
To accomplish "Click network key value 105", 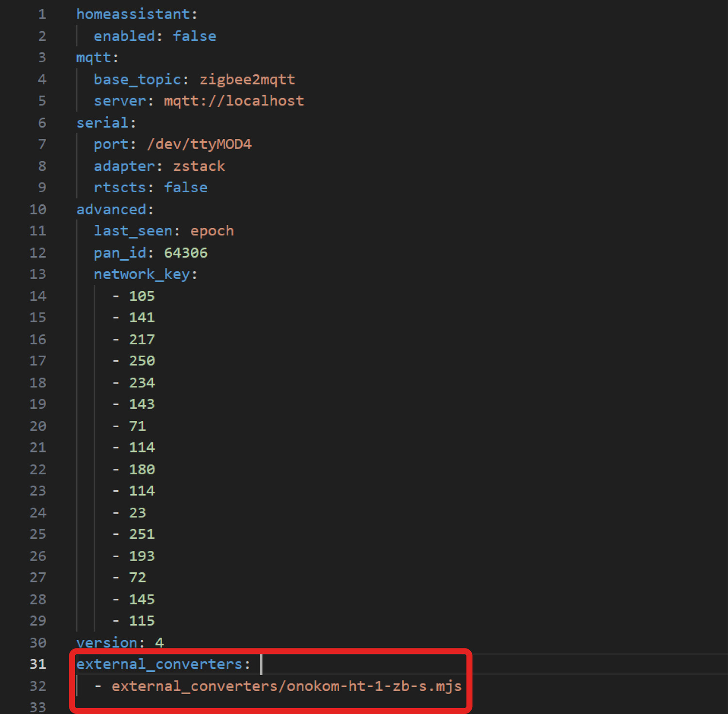I will 142,296.
